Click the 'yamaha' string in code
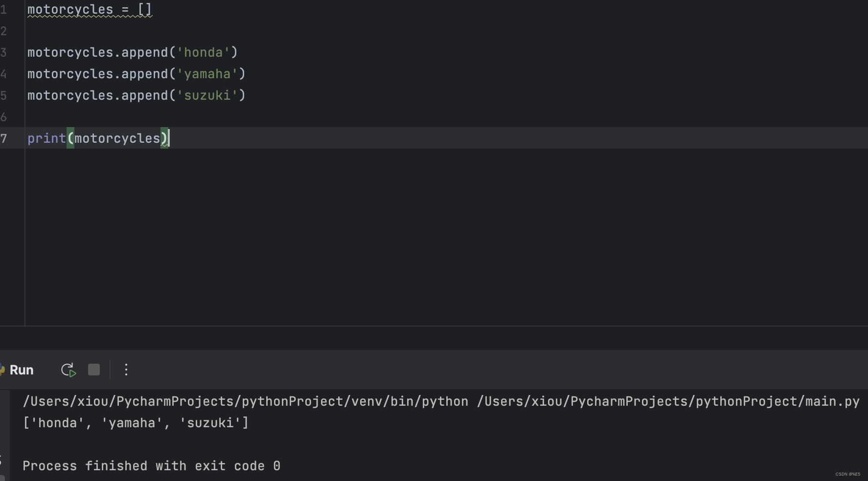 pyautogui.click(x=207, y=74)
